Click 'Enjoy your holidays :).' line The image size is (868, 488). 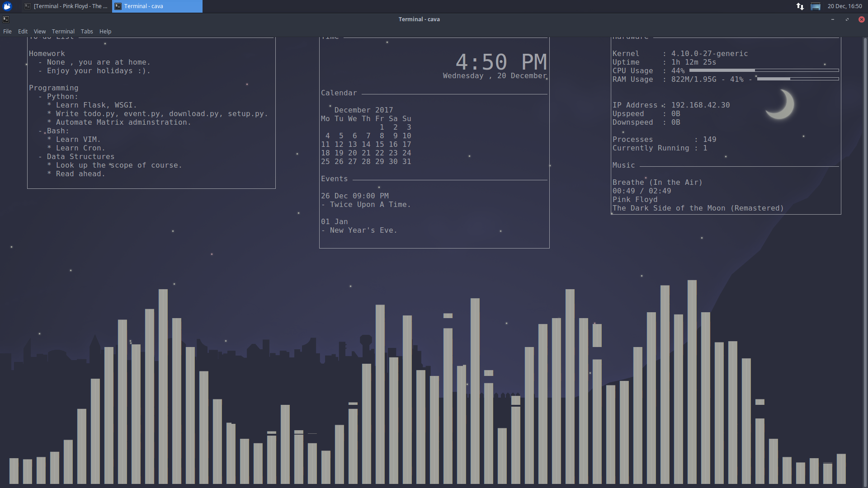(99, 70)
